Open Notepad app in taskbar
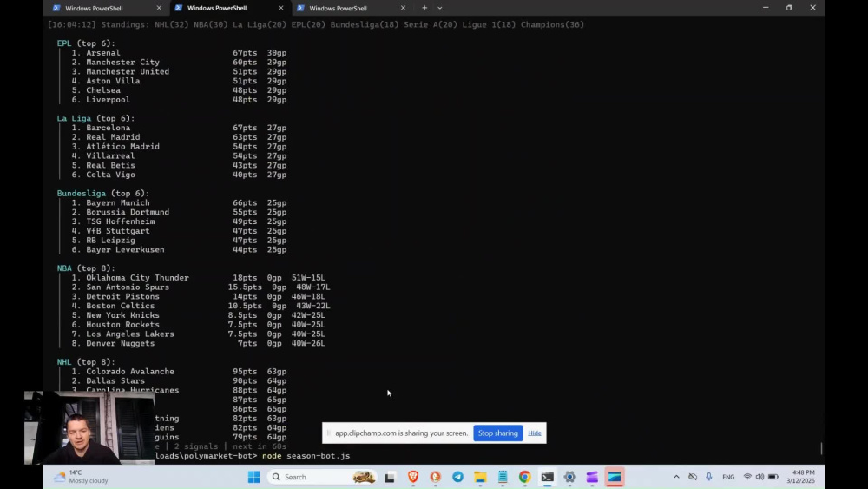This screenshot has height=489, width=868. 503,477
